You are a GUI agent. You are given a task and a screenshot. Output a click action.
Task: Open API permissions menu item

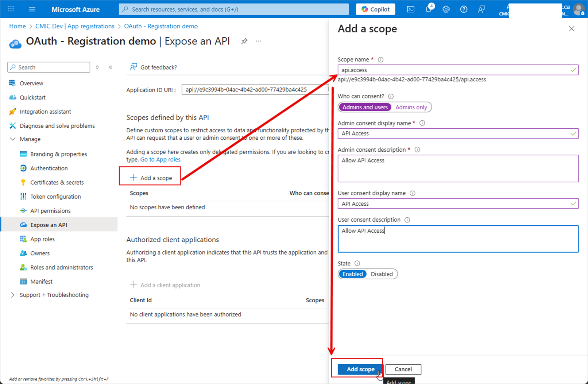coord(50,211)
